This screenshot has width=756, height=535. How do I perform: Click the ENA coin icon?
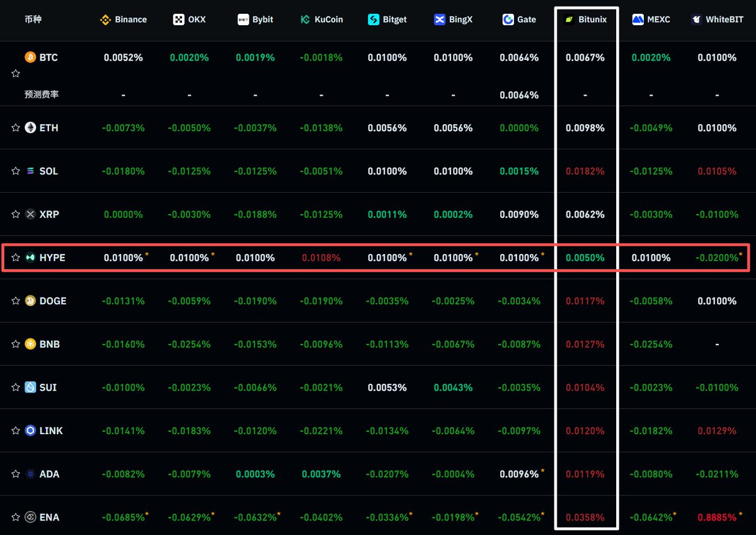pyautogui.click(x=30, y=517)
